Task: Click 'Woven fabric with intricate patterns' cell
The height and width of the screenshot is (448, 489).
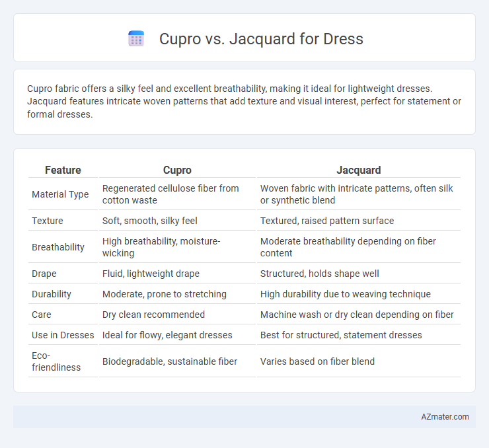Action: tap(359, 194)
